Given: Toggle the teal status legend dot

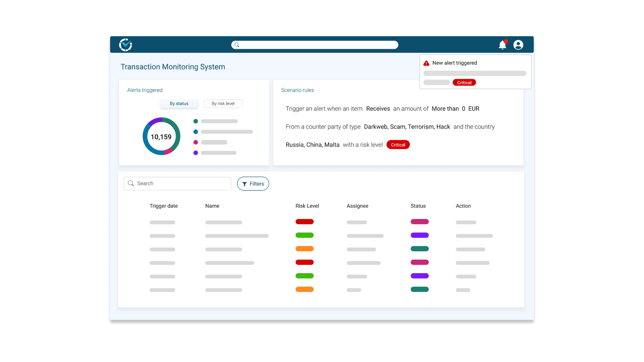Looking at the screenshot, I should [195, 121].
